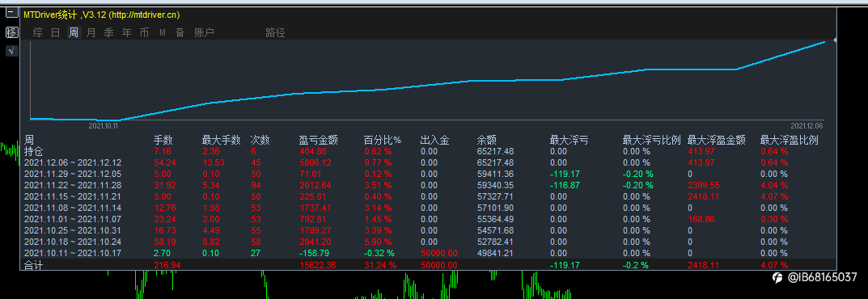Image resolution: width=868 pixels, height=299 pixels.
Task: Click the 2941.20 profit amount
Action: point(315,242)
